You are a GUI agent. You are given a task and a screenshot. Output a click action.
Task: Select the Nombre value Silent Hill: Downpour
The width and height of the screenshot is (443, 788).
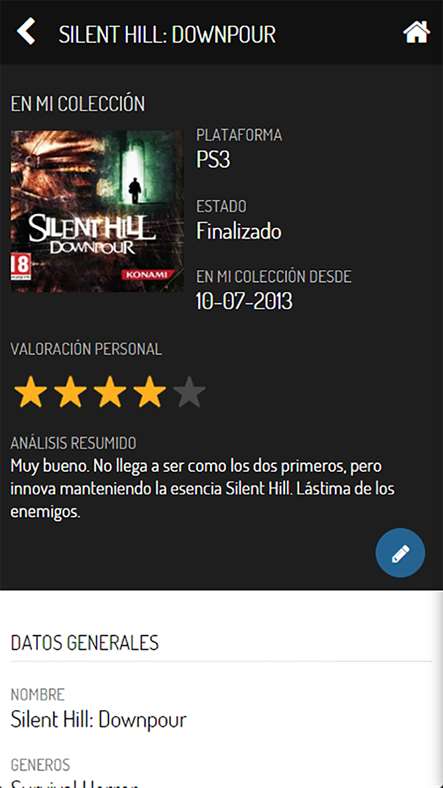[x=98, y=720]
